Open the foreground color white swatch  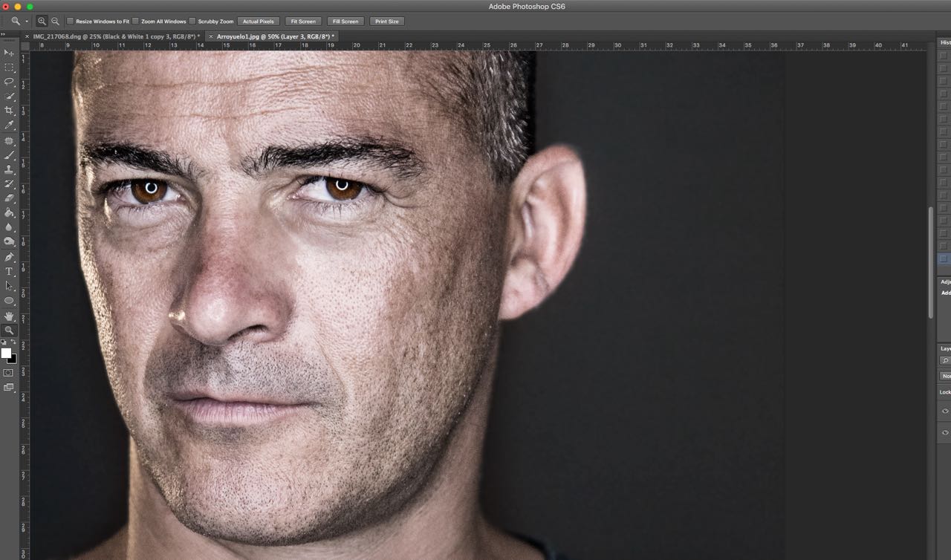[x=5, y=353]
